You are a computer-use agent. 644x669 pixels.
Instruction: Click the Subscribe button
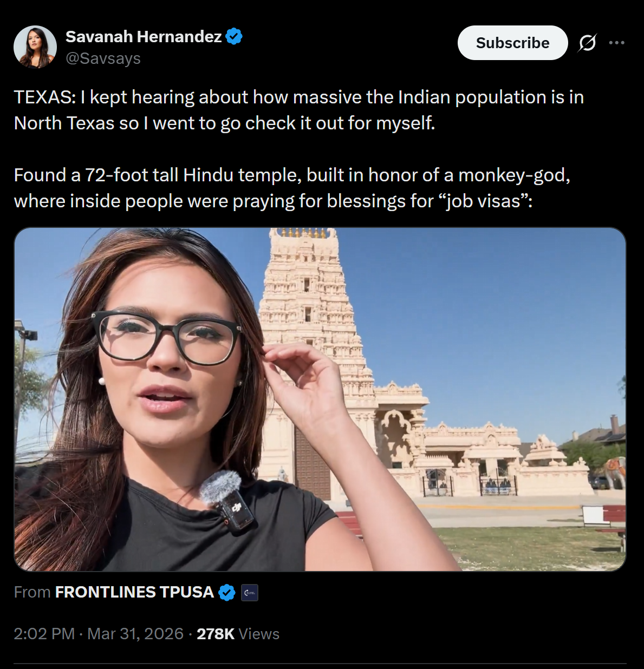pos(512,43)
